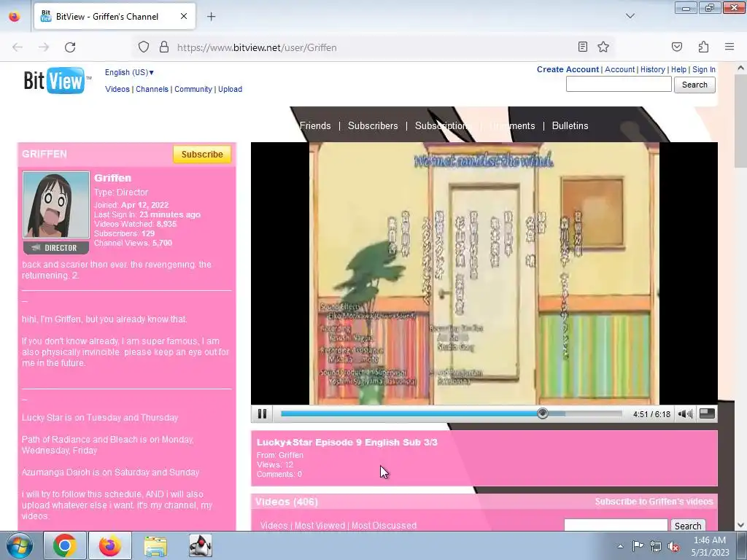747x560 pixels.
Task: Click the site padlock security icon
Action: (x=164, y=47)
